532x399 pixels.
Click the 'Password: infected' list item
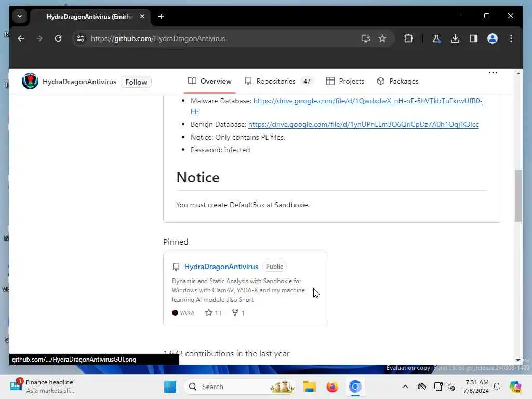(220, 150)
